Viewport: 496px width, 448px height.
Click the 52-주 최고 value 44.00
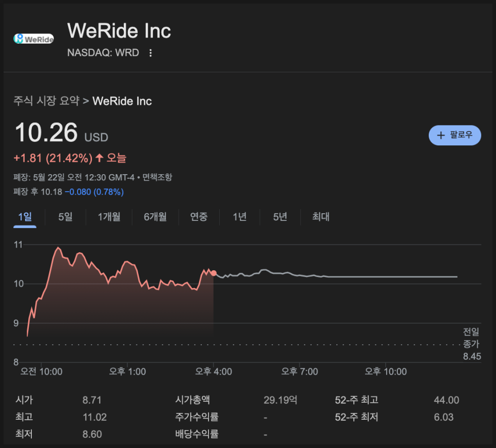coord(446,400)
